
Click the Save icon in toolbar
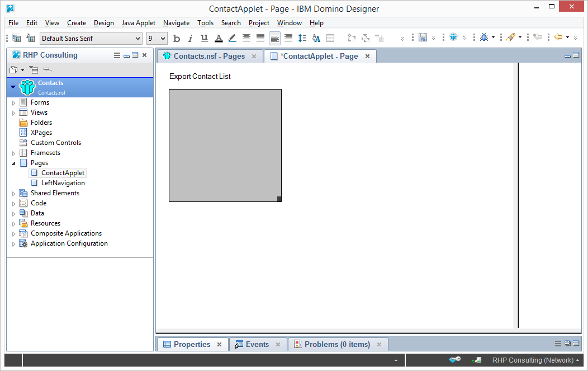[x=423, y=37]
